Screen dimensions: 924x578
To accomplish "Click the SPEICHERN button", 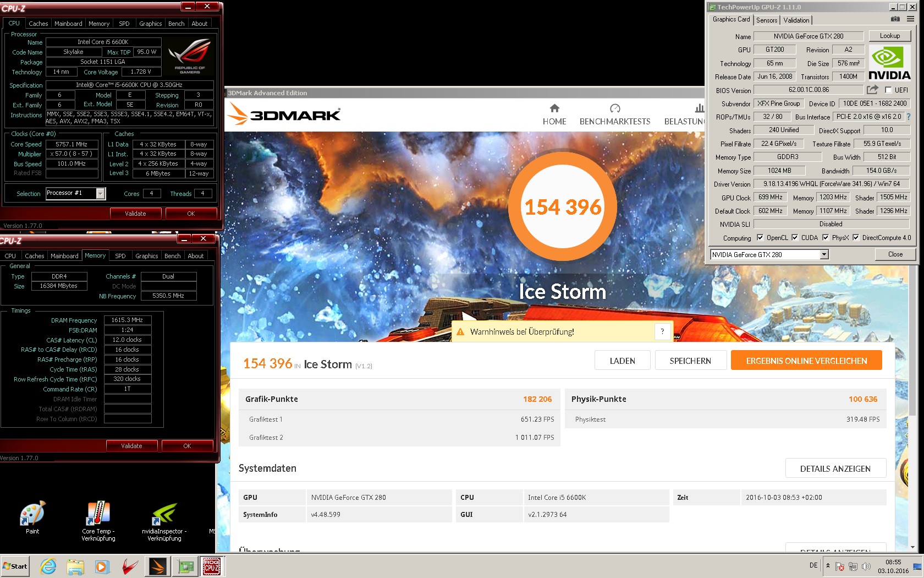I will [690, 361].
